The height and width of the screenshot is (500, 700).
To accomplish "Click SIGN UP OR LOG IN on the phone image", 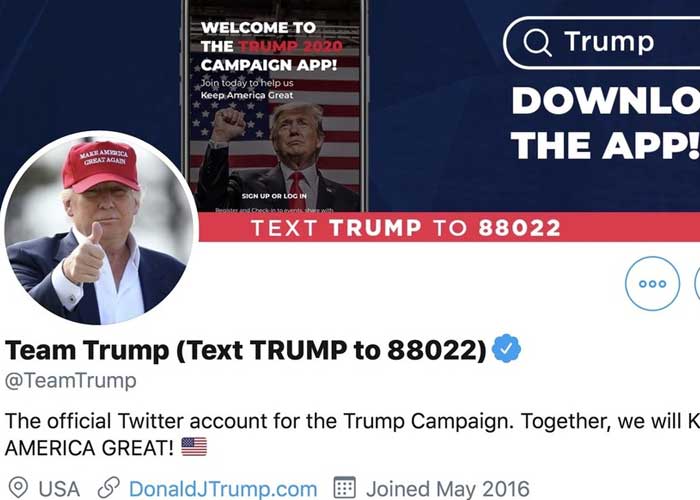I will [x=274, y=196].
